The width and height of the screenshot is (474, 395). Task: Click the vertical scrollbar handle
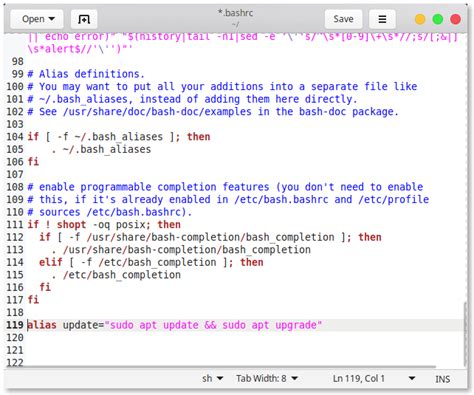(465, 334)
